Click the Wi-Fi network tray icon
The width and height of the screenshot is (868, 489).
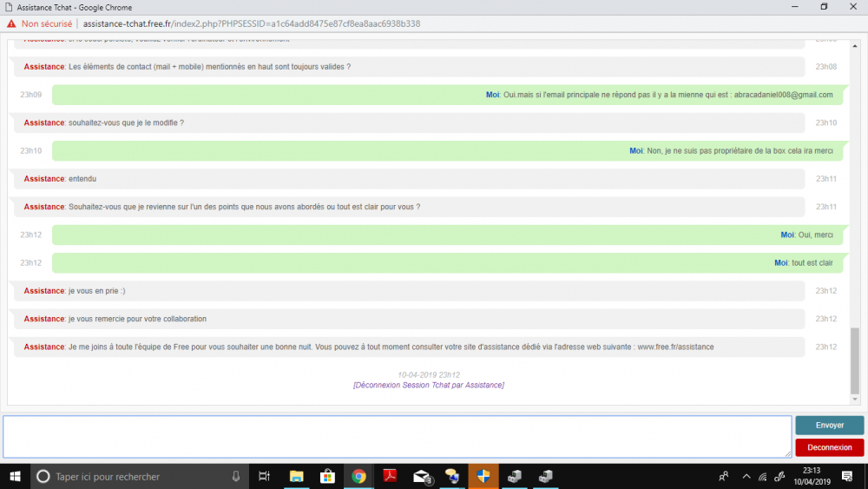click(763, 476)
